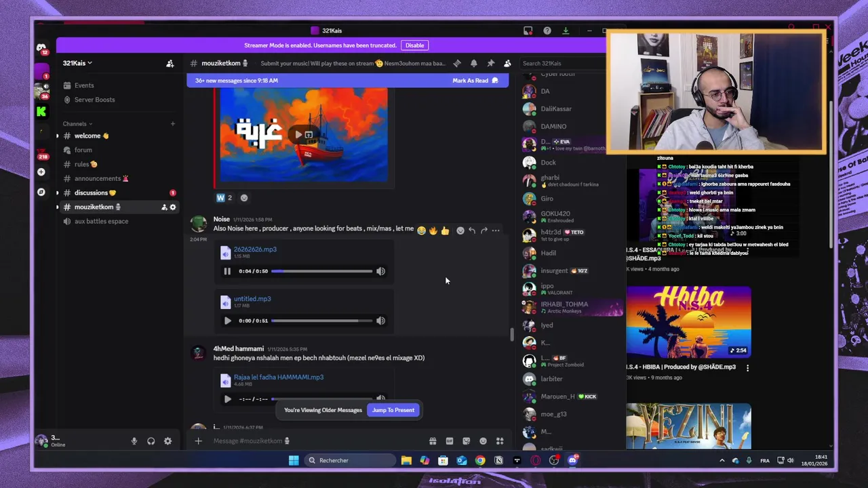Open Apps launcher in message bar
This screenshot has width=868, height=488.
pos(500,441)
